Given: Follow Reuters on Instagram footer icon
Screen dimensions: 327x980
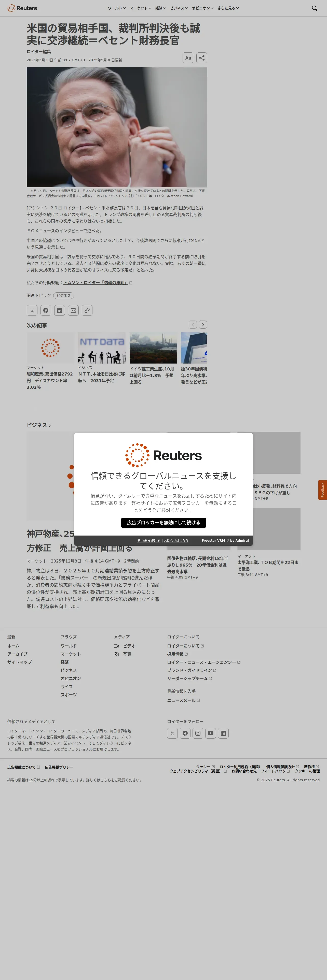Looking at the screenshot, I should pos(198,733).
